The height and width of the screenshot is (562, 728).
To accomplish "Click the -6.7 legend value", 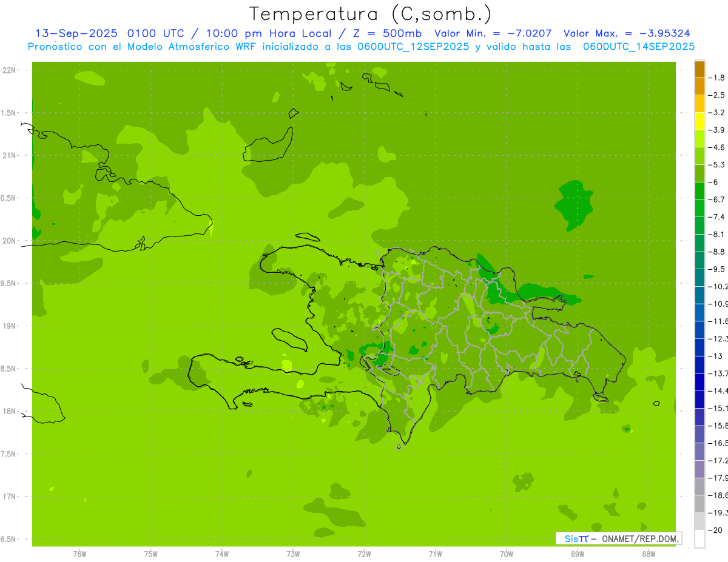I will coord(717,199).
